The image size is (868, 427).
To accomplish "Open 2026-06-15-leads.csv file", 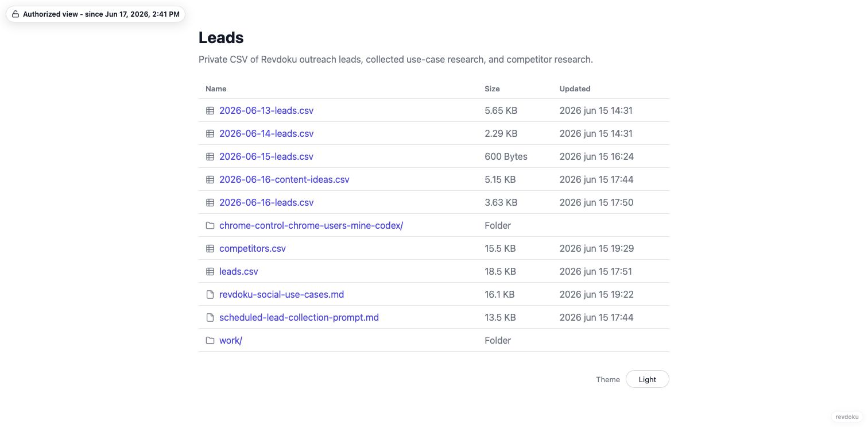I will pos(266,156).
